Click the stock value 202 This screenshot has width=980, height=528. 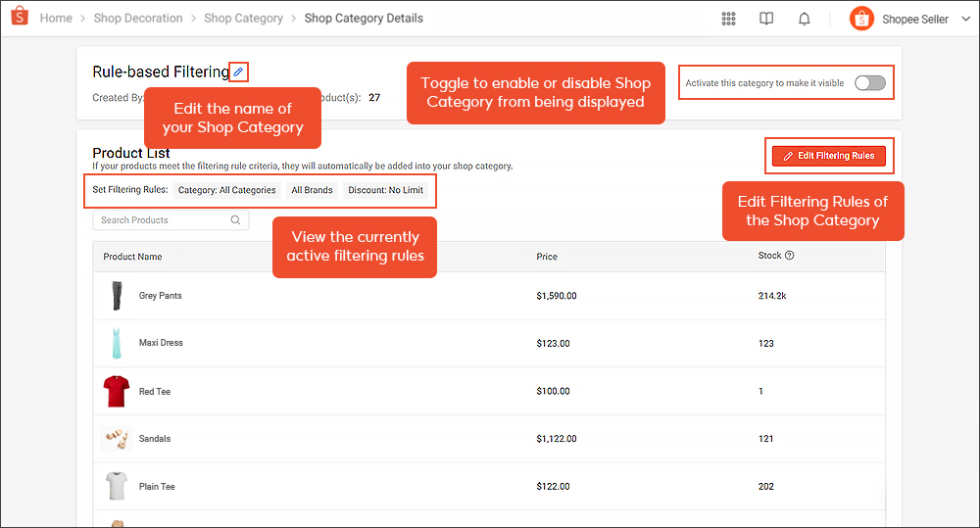766,486
